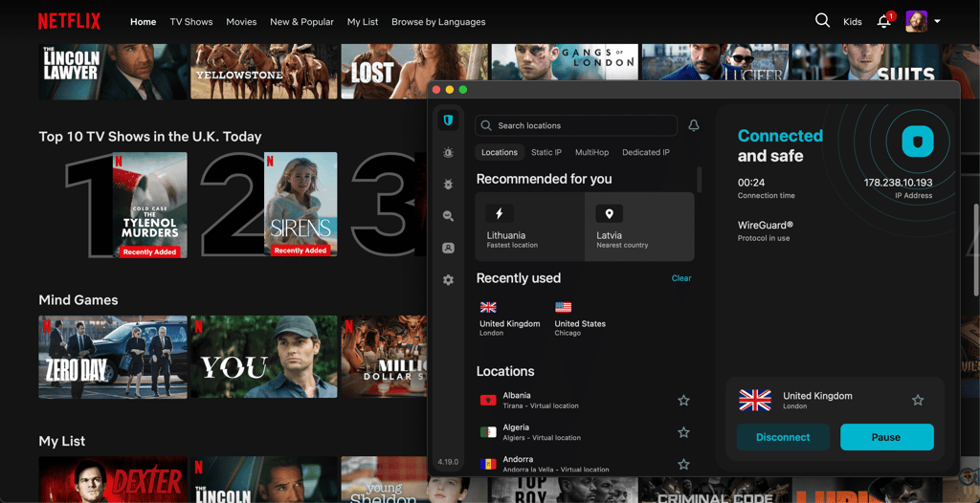Open New & Popular on Netflix

click(301, 22)
